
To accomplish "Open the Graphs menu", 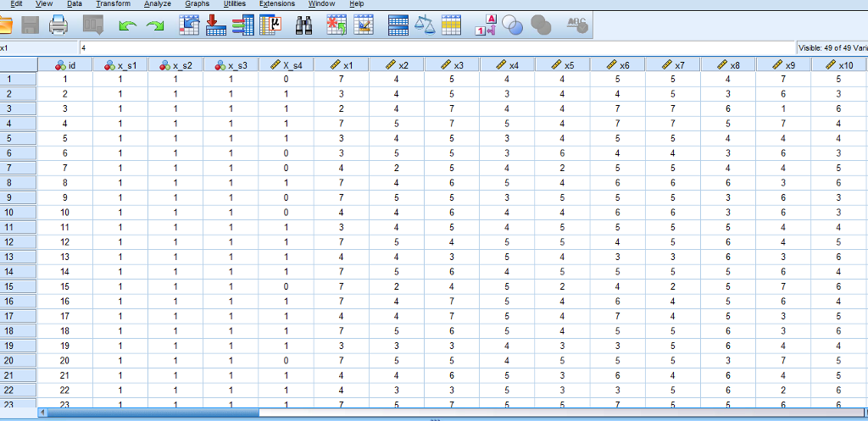I will (197, 4).
